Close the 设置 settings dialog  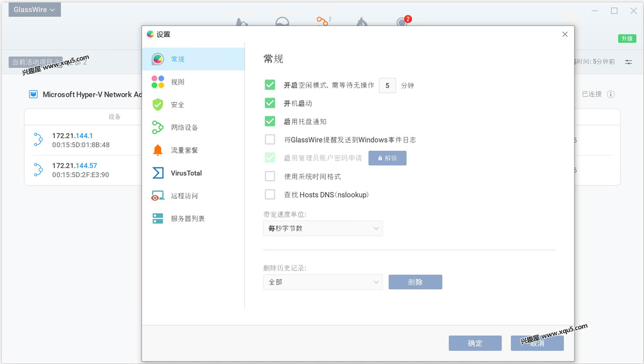[565, 34]
